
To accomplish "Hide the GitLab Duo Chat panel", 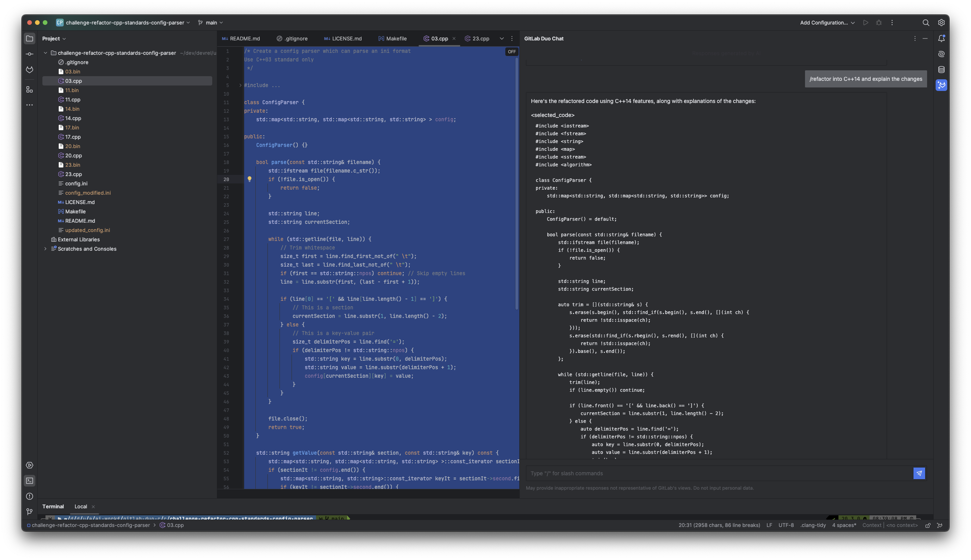I will coord(925,38).
